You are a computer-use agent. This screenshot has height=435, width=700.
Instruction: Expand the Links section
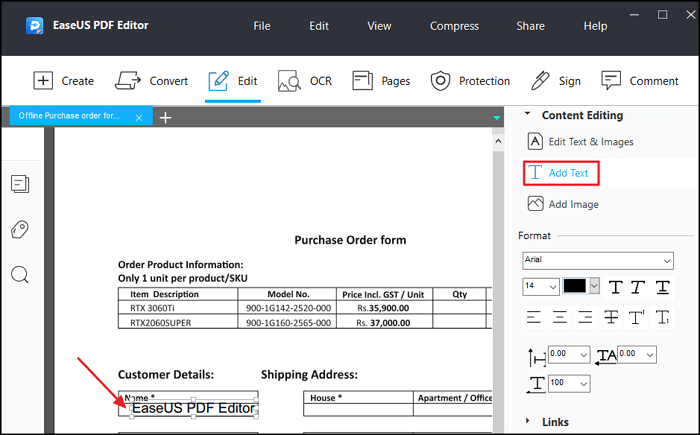click(x=555, y=422)
